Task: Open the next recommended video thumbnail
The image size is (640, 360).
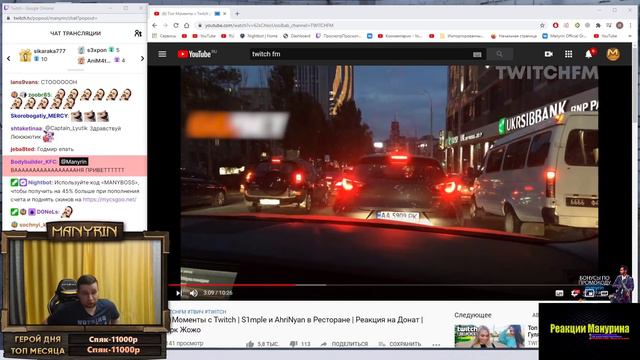Action: click(x=489, y=336)
